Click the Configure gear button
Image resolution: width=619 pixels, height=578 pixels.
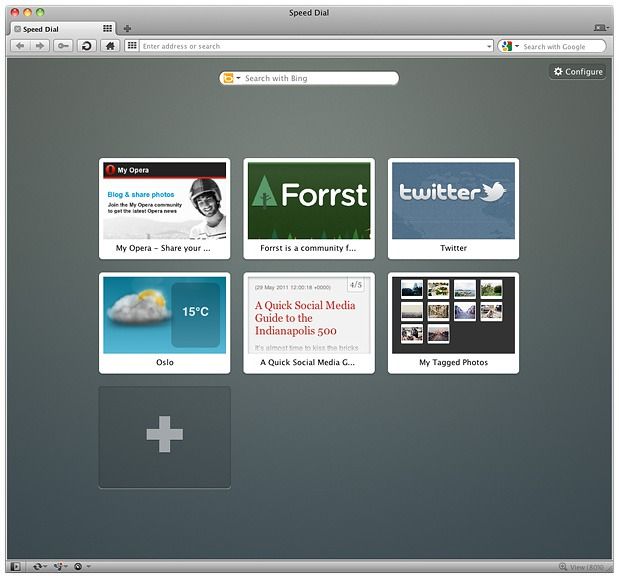(x=578, y=72)
